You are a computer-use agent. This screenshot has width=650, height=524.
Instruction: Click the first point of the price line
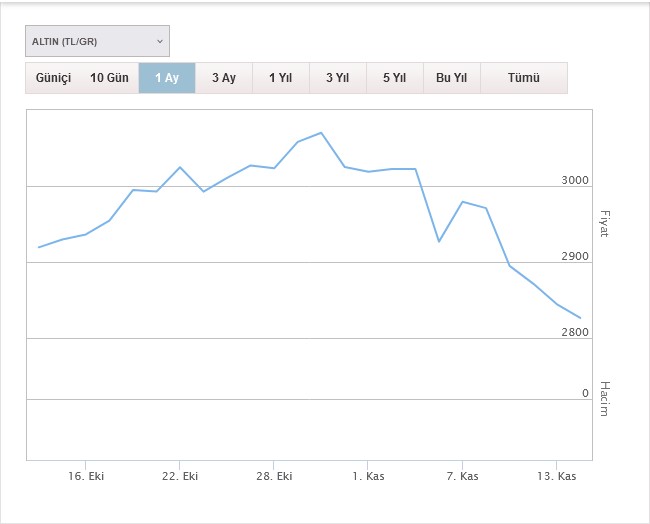[39, 247]
